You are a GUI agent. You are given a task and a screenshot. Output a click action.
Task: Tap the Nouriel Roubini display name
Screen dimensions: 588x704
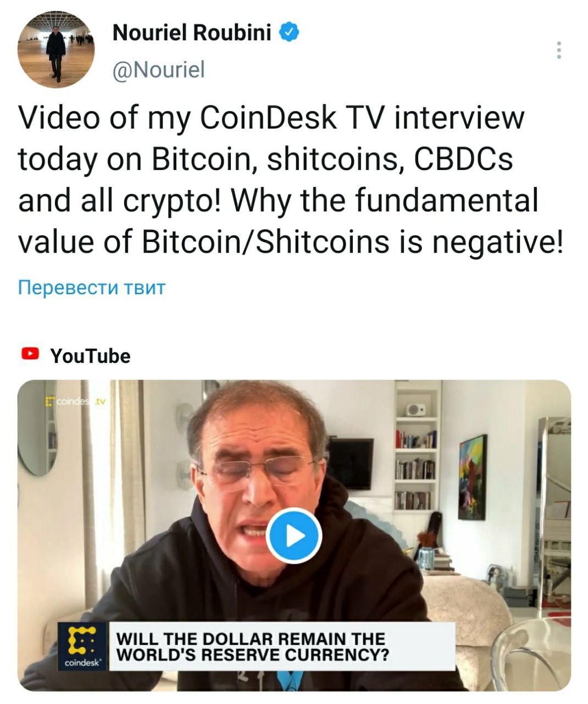[x=192, y=33]
